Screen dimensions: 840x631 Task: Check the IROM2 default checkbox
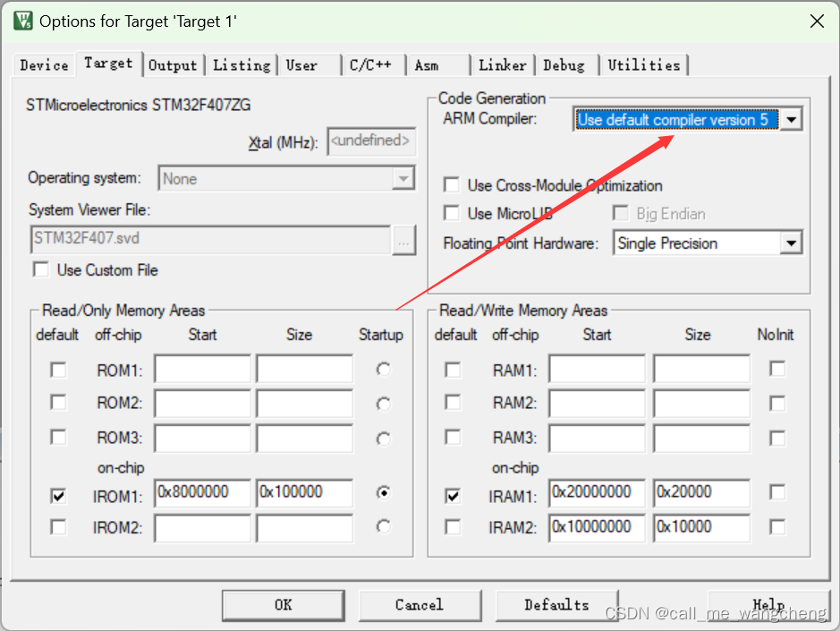click(x=58, y=527)
